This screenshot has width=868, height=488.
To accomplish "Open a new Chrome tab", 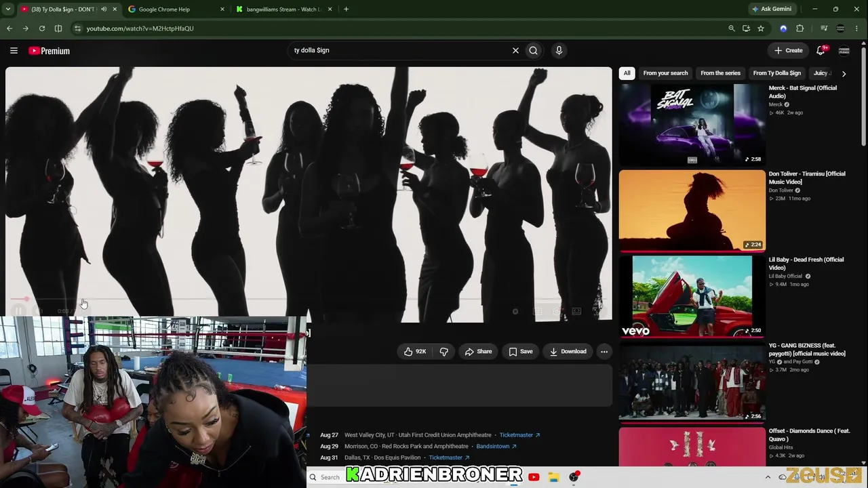I will (346, 9).
